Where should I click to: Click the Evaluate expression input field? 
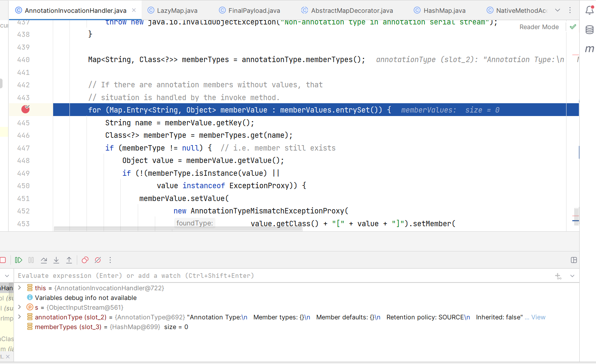click(272, 276)
